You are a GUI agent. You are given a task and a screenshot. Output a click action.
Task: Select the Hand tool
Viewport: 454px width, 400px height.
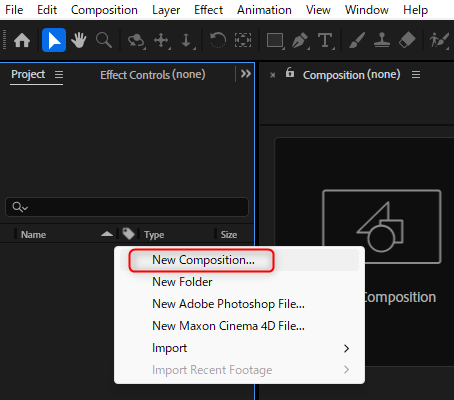coord(79,40)
